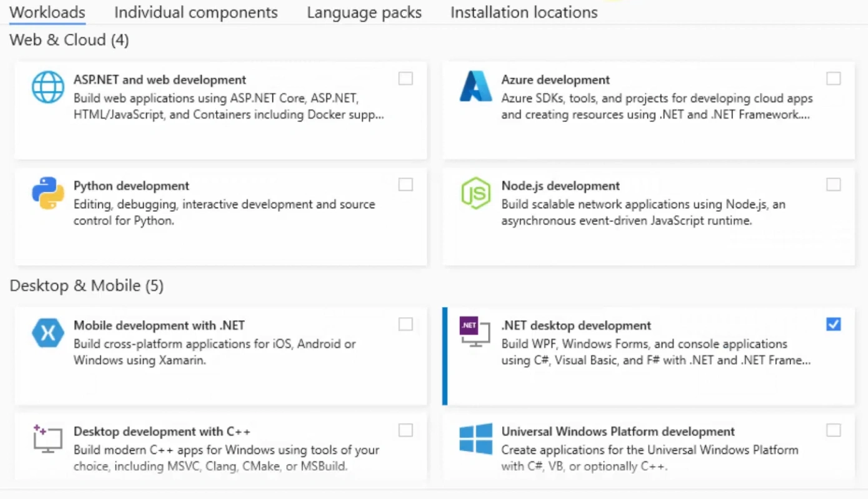Click the Python development logo icon
This screenshot has height=499, width=868.
pos(48,193)
